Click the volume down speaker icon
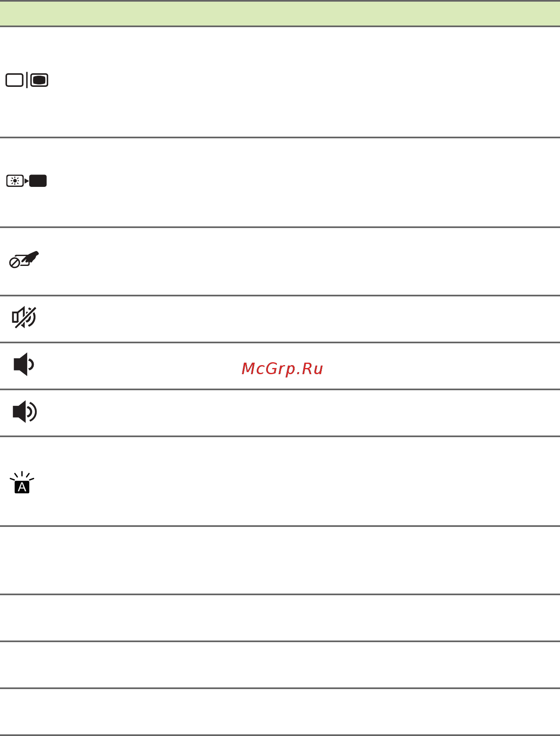Viewport: 560px width, 736px height. [x=24, y=364]
